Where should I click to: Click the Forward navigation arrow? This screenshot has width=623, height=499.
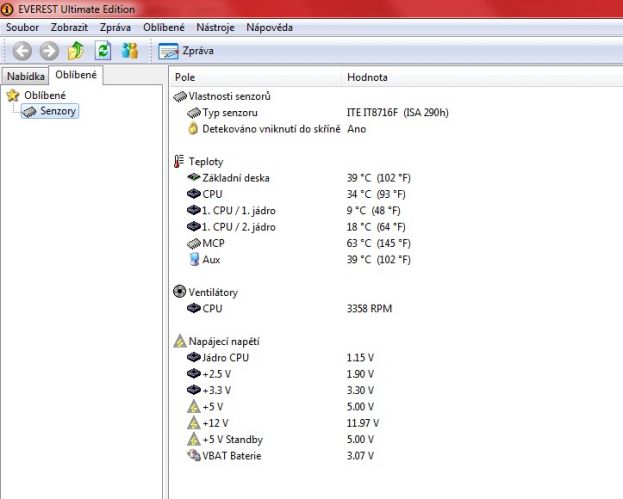pos(49,51)
